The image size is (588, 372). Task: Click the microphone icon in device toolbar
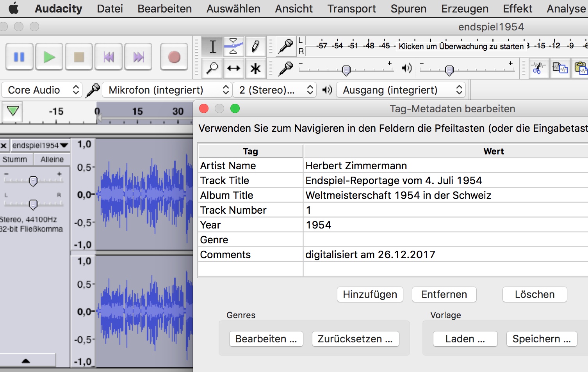point(93,90)
